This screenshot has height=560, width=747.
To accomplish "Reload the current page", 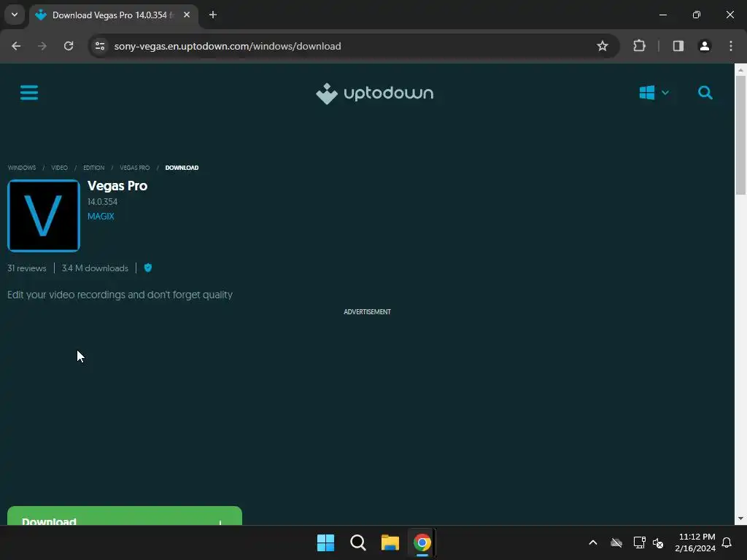I will pyautogui.click(x=69, y=46).
